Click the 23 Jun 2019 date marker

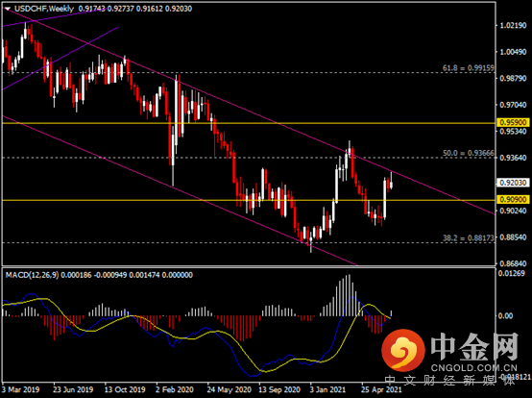73,389
